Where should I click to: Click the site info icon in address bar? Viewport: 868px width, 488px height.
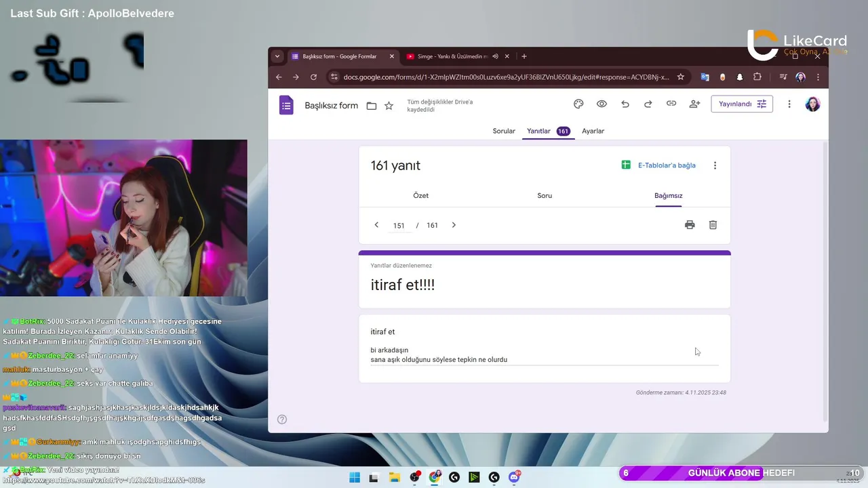tap(334, 77)
